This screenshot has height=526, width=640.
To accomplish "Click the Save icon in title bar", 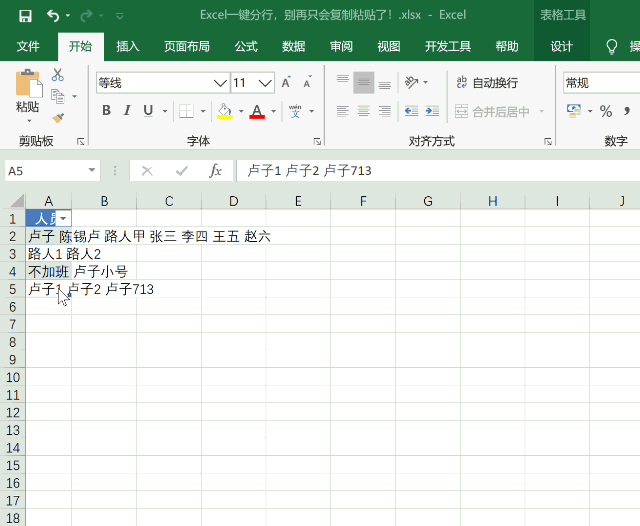I will point(25,15).
